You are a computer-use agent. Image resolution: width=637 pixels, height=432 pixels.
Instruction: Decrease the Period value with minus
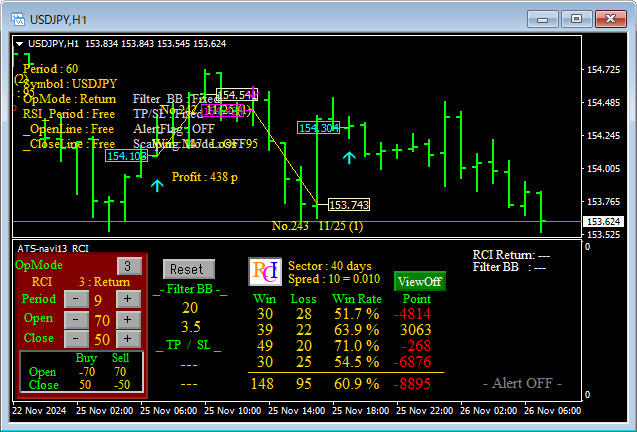76,299
